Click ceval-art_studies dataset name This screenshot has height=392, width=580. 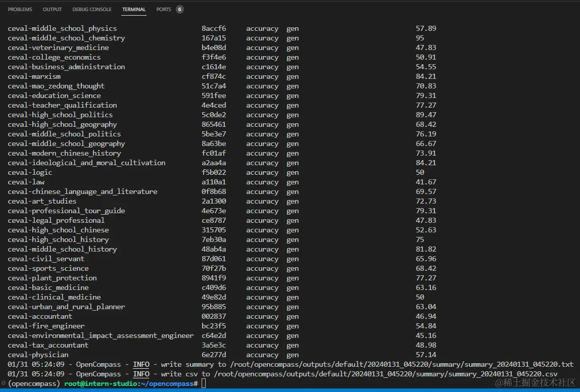coord(42,202)
